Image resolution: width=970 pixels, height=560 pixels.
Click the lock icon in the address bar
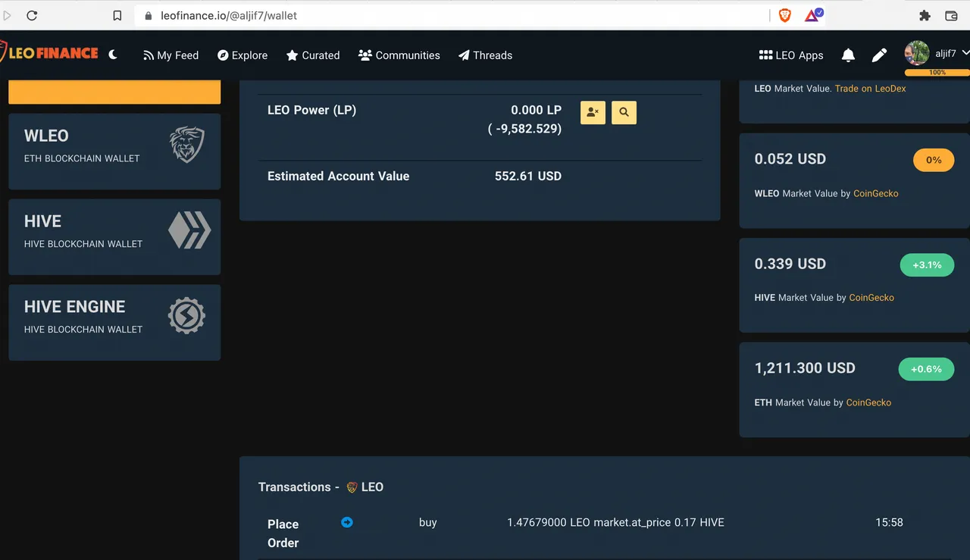[148, 15]
